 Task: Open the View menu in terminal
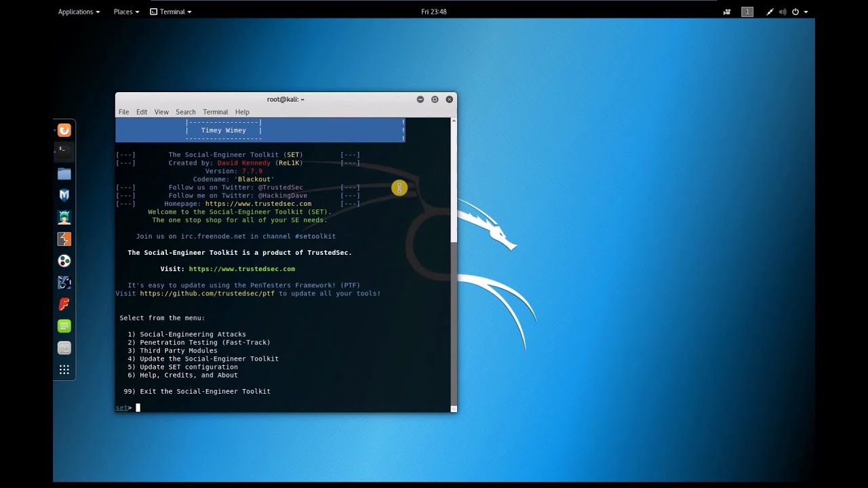161,112
